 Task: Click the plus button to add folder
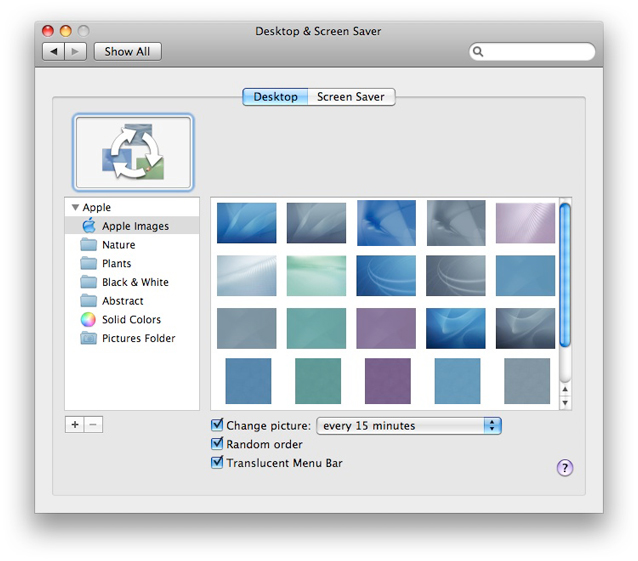(x=74, y=425)
